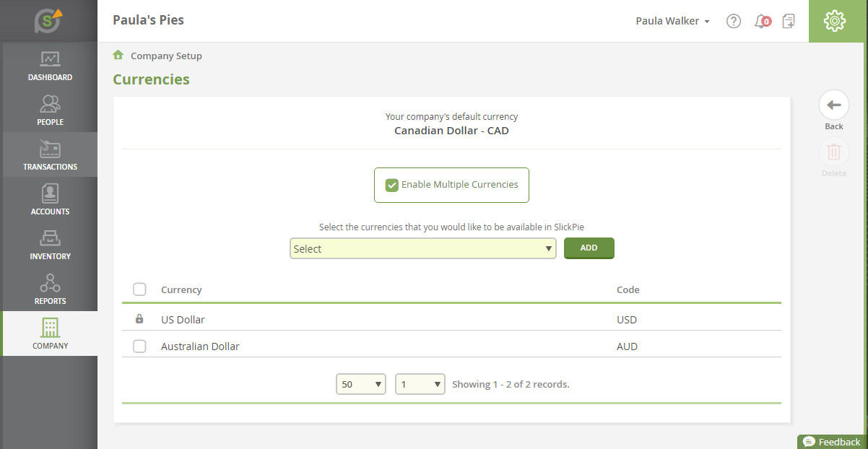Viewport: 868px width, 449px height.
Task: Click the Company Setup breadcrumb link
Action: point(166,56)
